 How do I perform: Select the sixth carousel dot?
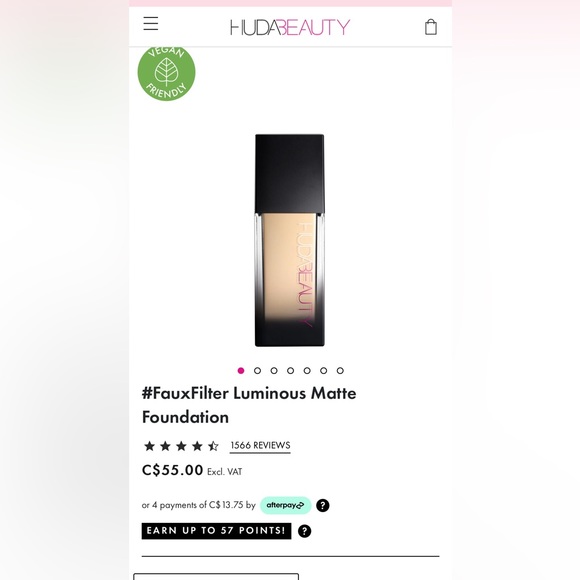[x=324, y=371]
